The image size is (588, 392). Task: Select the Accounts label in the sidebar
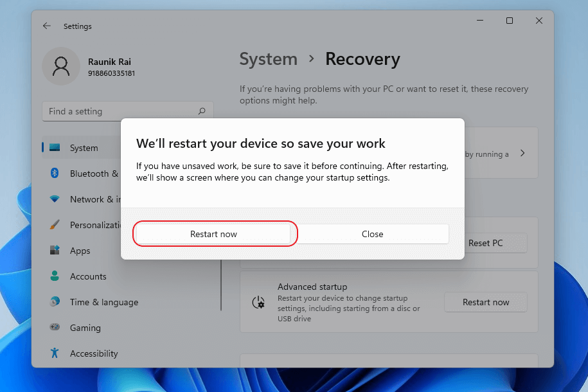point(88,276)
